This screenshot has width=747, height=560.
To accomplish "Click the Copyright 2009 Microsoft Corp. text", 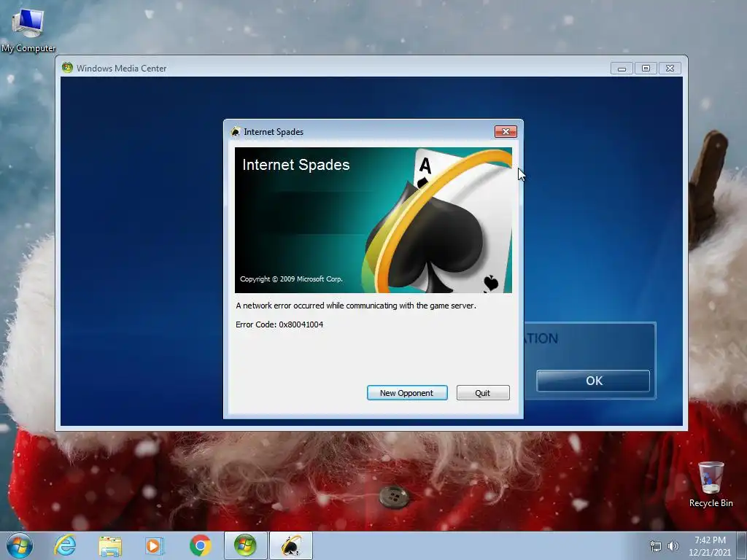I will coord(291,279).
